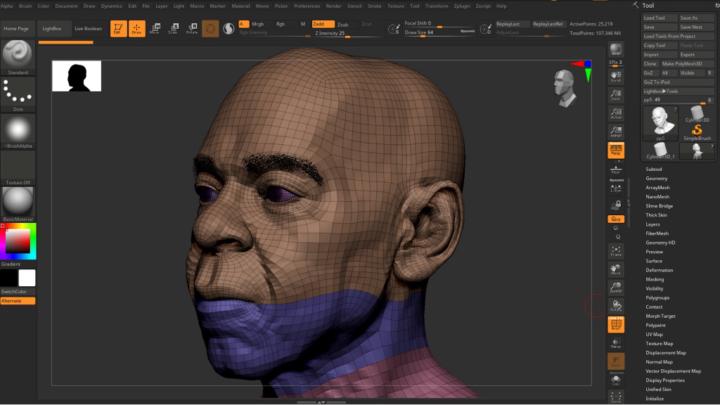Expand the Geometry palette section
720x405 pixels.
click(657, 178)
